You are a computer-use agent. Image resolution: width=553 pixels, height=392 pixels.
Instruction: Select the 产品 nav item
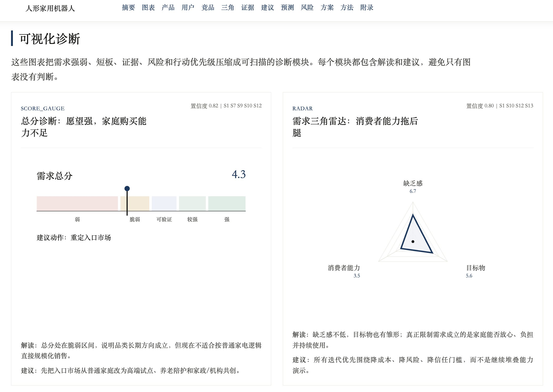point(168,8)
